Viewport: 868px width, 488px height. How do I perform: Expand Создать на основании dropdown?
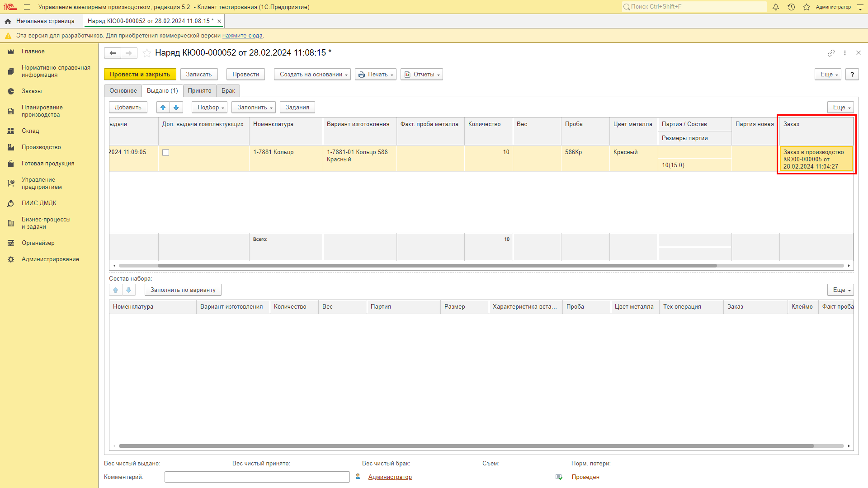(312, 75)
